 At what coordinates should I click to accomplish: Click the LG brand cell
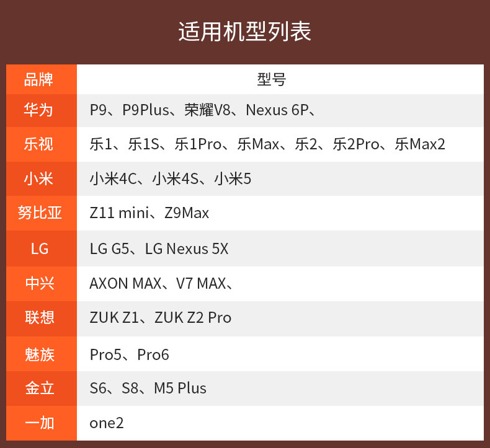point(42,248)
